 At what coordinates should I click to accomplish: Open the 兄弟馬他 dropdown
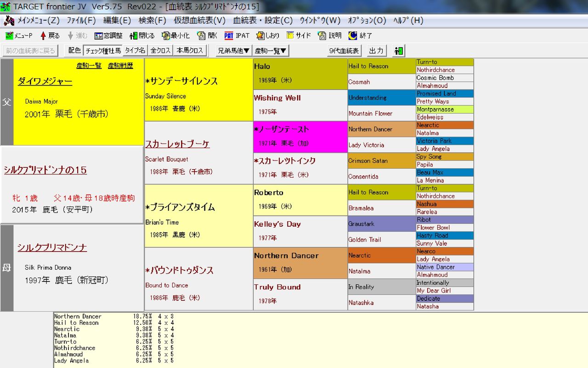click(x=234, y=51)
